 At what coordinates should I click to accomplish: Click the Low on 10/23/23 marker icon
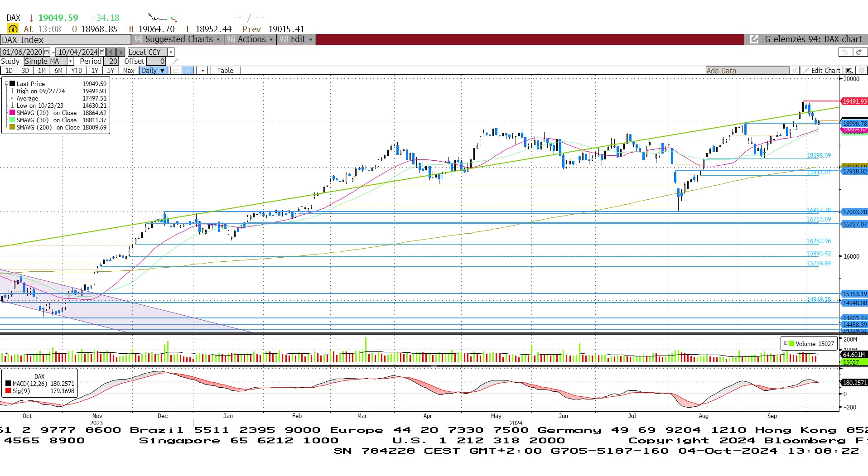tap(12, 106)
